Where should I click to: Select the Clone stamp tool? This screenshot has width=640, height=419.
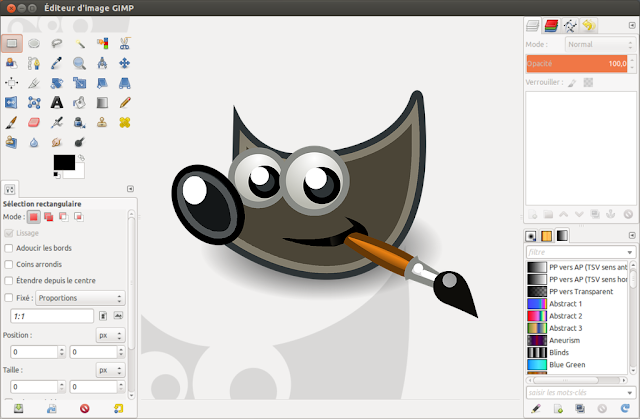[x=102, y=122]
